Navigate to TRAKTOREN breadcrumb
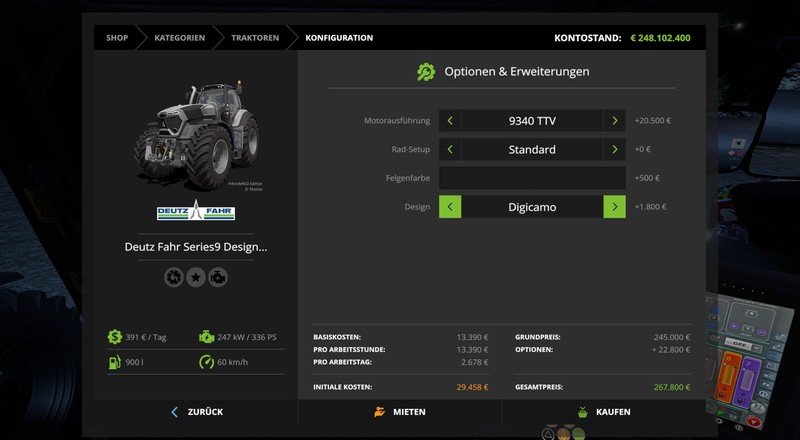Screen dimensions: 800x440 tap(254, 38)
